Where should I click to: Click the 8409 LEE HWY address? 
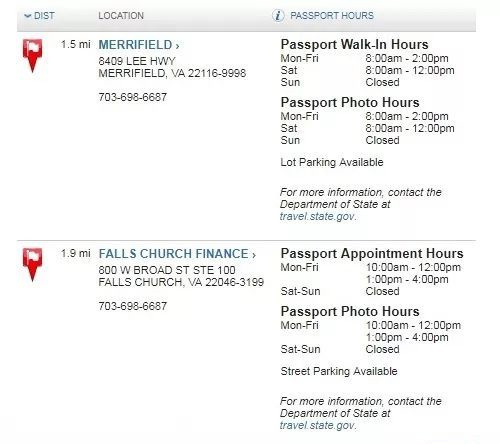pos(137,61)
